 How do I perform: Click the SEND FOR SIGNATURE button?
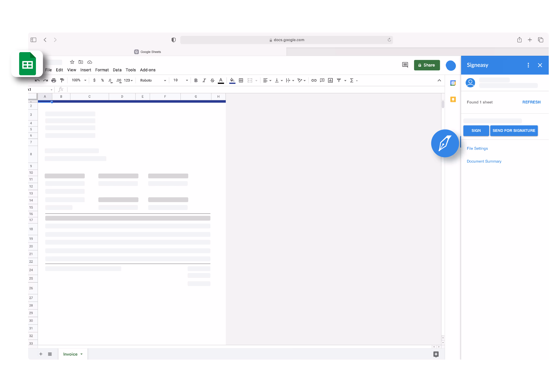coord(514,130)
